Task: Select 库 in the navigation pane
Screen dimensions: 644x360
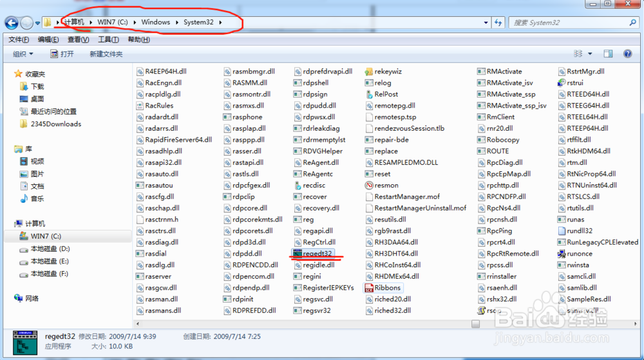Action: [x=29, y=149]
